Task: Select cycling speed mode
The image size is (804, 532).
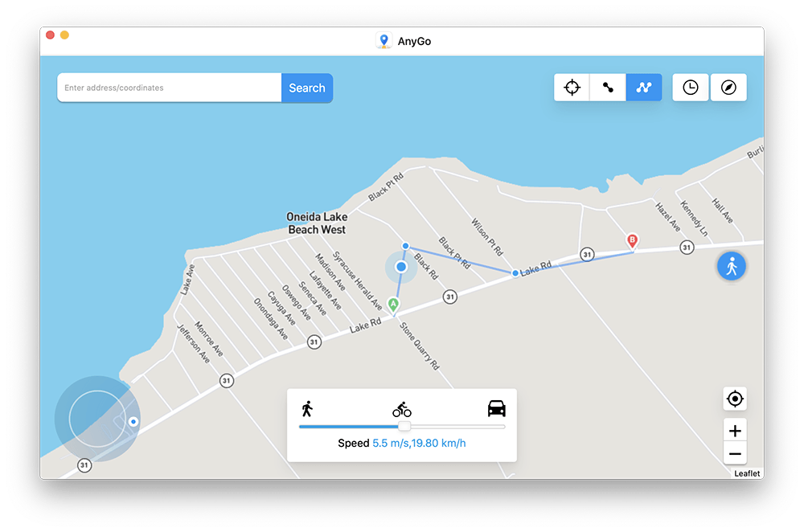Action: 404,408
